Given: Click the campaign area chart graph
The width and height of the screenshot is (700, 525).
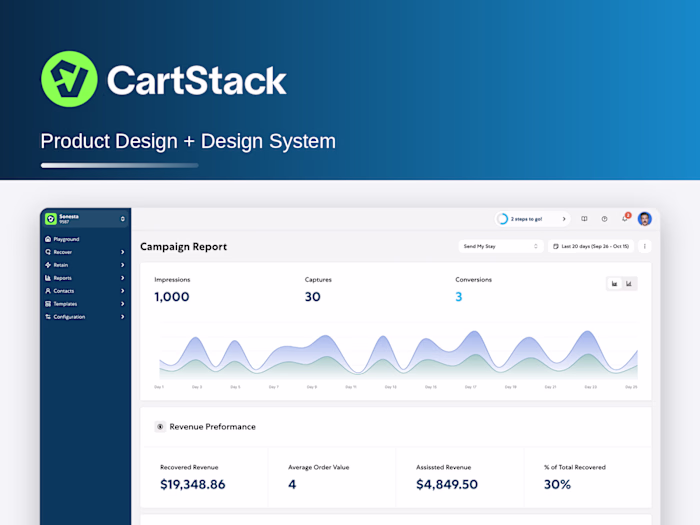Looking at the screenshot, I should tap(398, 356).
